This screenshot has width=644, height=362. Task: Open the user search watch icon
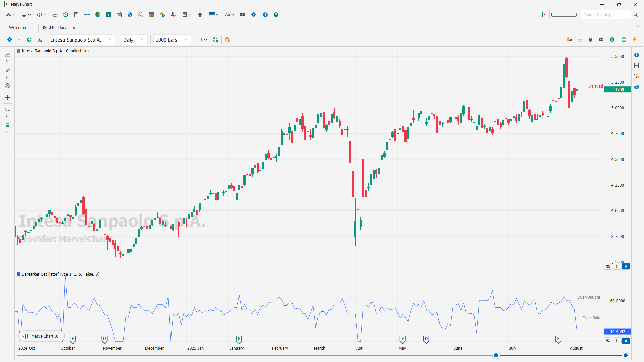point(141,15)
